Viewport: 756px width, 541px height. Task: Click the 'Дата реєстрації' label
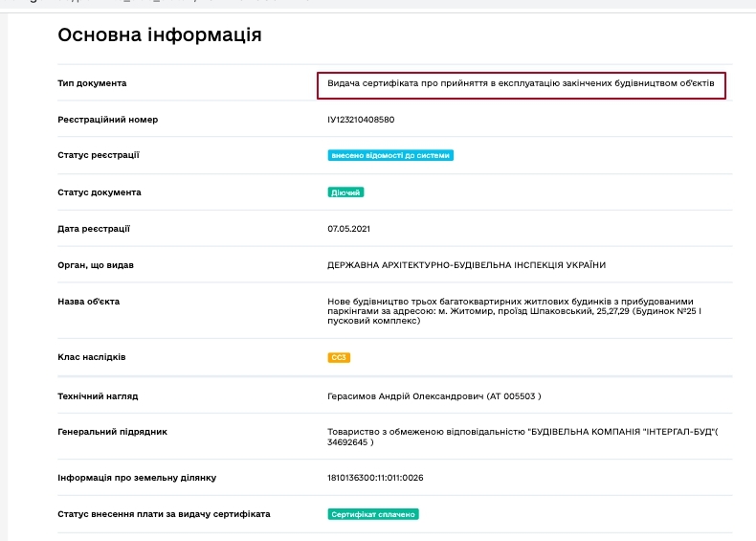(x=94, y=228)
